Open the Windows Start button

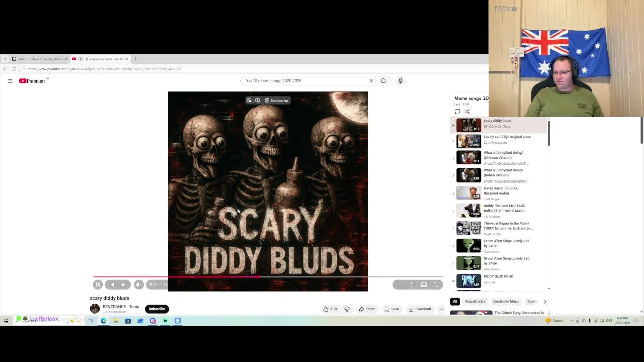click(6, 321)
